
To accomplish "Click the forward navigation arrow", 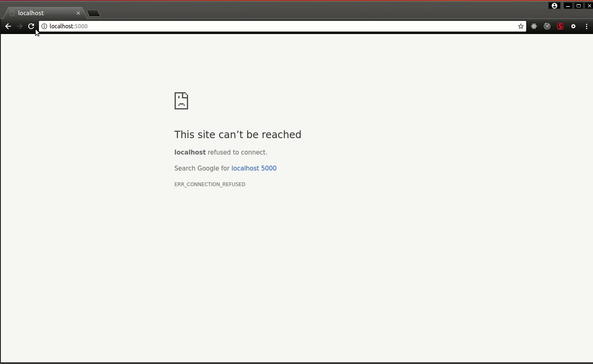I will (x=19, y=26).
